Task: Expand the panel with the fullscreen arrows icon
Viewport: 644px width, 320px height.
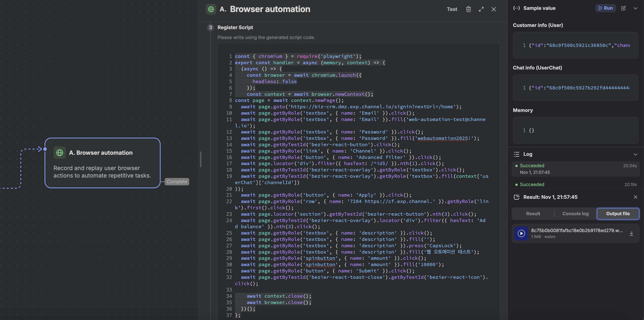Action: point(481,9)
